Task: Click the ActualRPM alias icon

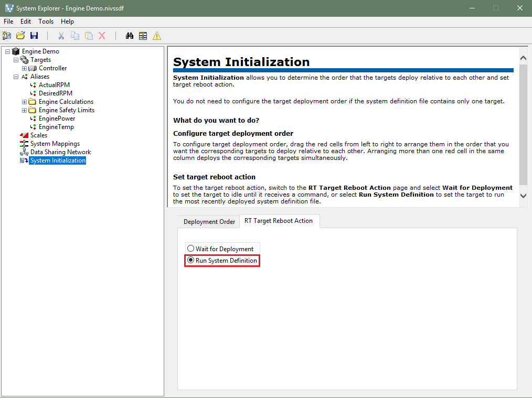Action: (x=33, y=85)
